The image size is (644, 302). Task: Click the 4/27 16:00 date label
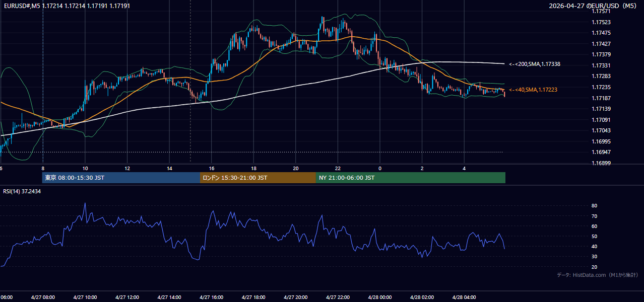tap(211, 297)
